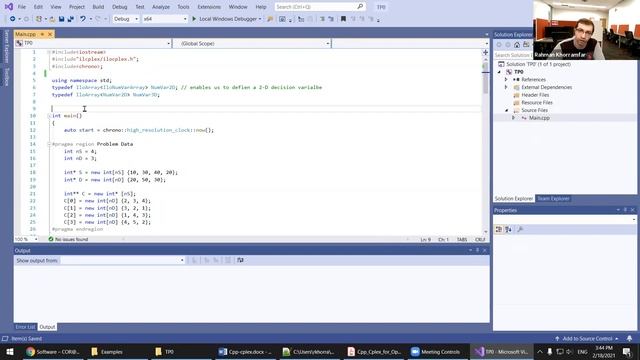Viewport: 640px width, 360px height.
Task: Collapse the Problem Data pragma region
Action: point(49,144)
